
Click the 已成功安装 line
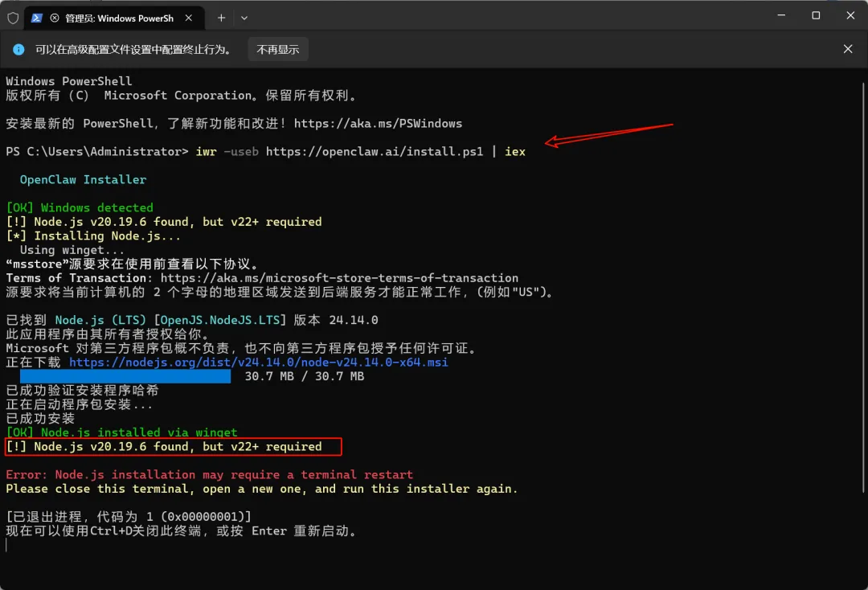coord(40,419)
